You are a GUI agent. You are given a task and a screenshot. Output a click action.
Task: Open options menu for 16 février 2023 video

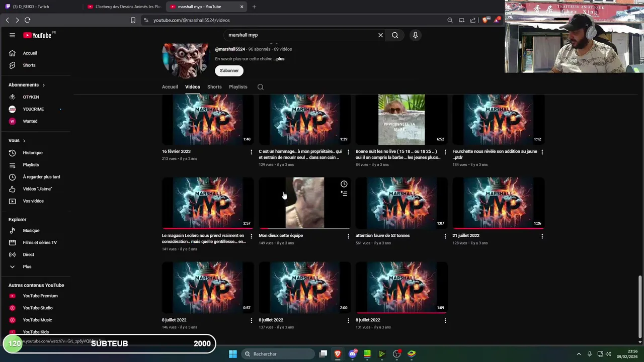pos(252,152)
